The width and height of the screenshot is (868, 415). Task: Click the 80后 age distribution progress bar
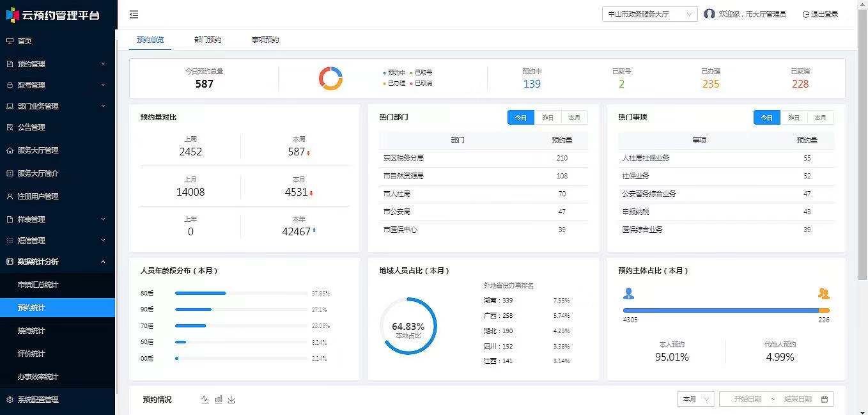pyautogui.click(x=240, y=294)
